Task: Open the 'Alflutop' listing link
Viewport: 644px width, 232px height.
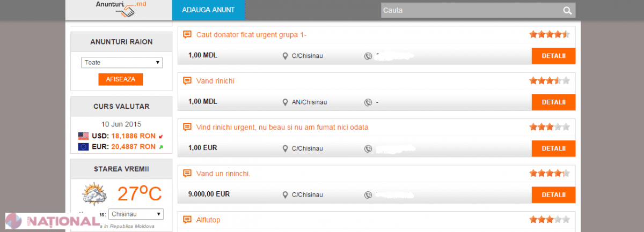Action: [x=208, y=220]
